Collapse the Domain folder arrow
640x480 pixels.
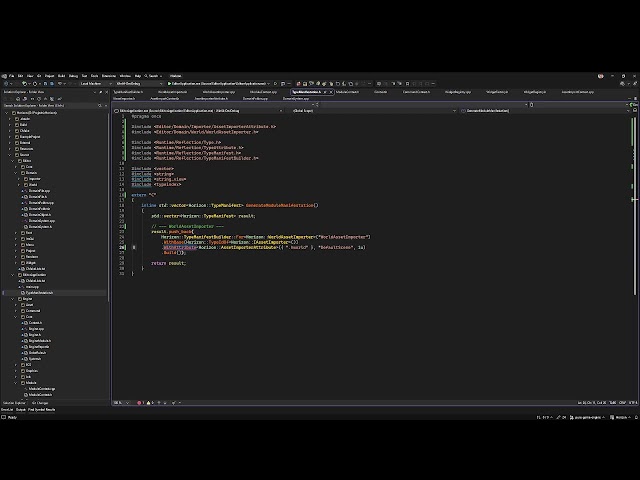tap(16, 173)
